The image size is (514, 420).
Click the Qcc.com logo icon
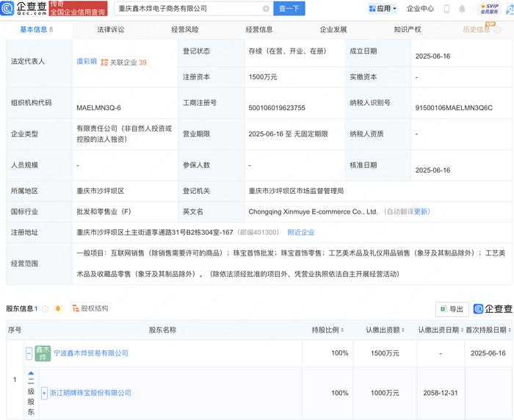(7, 8)
